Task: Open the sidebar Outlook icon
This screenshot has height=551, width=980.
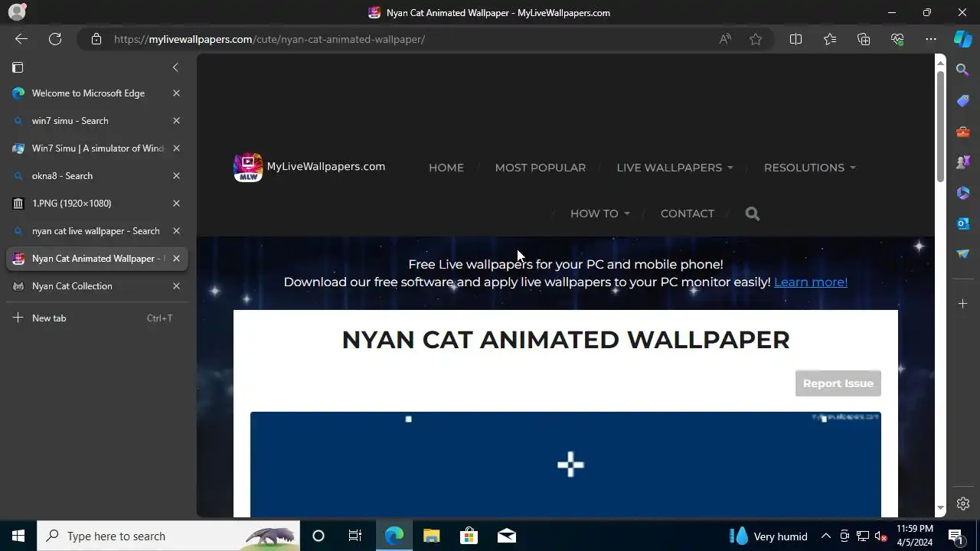Action: pyautogui.click(x=963, y=223)
